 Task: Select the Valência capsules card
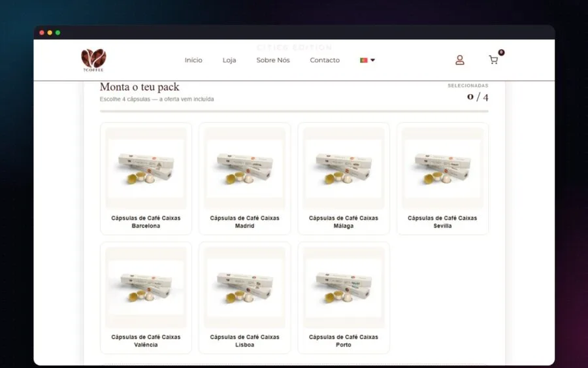point(146,298)
